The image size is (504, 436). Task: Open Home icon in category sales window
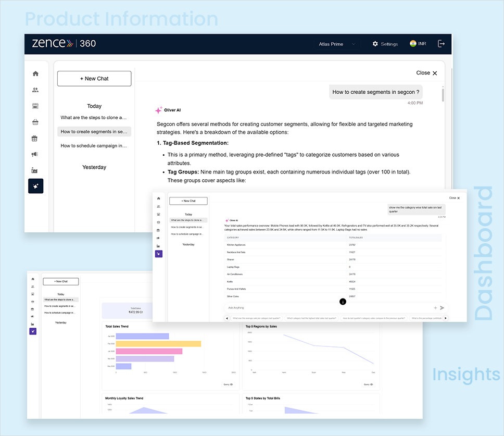coord(158,198)
